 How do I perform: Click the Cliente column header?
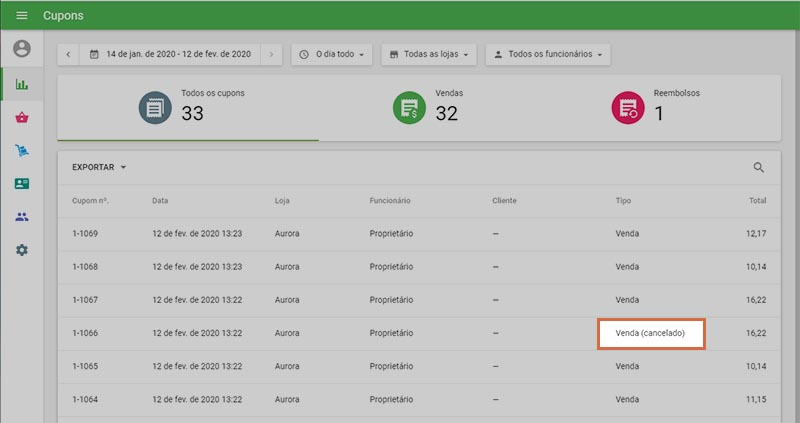[504, 201]
